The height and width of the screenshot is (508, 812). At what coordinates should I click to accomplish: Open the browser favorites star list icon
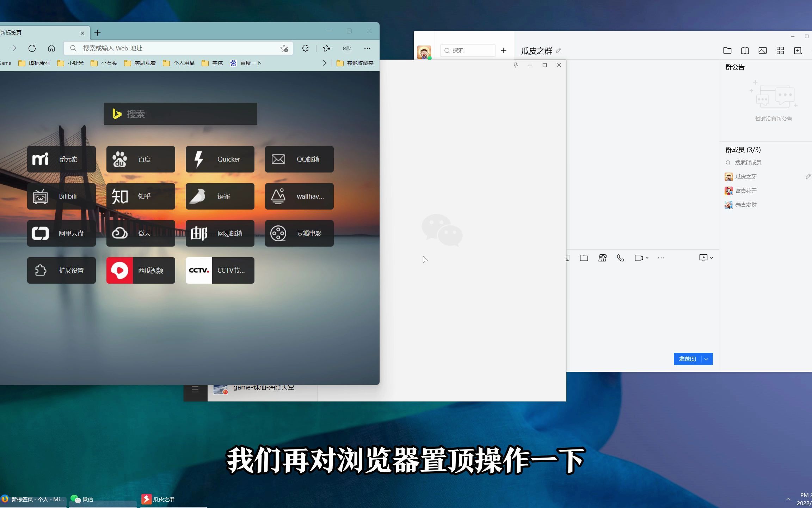(327, 48)
